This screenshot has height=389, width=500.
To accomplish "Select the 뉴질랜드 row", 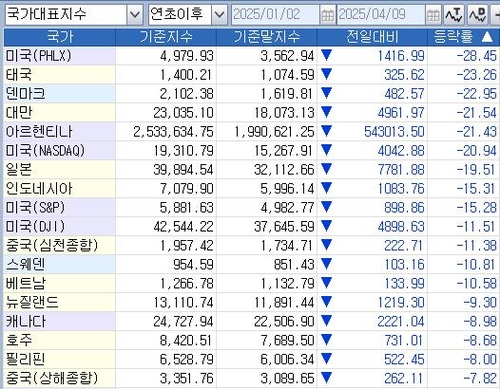I will pyautogui.click(x=252, y=303).
